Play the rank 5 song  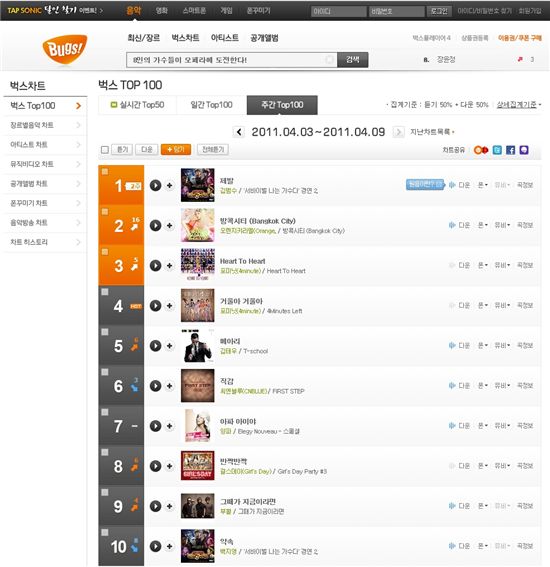pos(155,346)
